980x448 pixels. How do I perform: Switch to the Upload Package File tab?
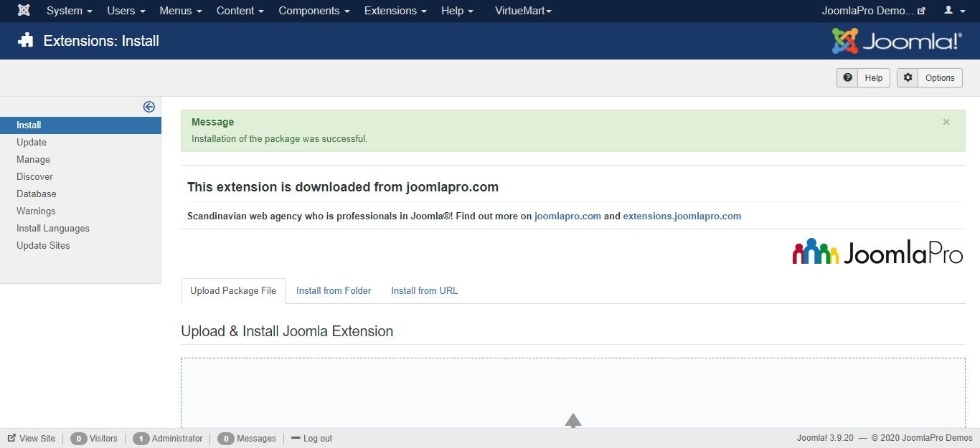click(233, 291)
